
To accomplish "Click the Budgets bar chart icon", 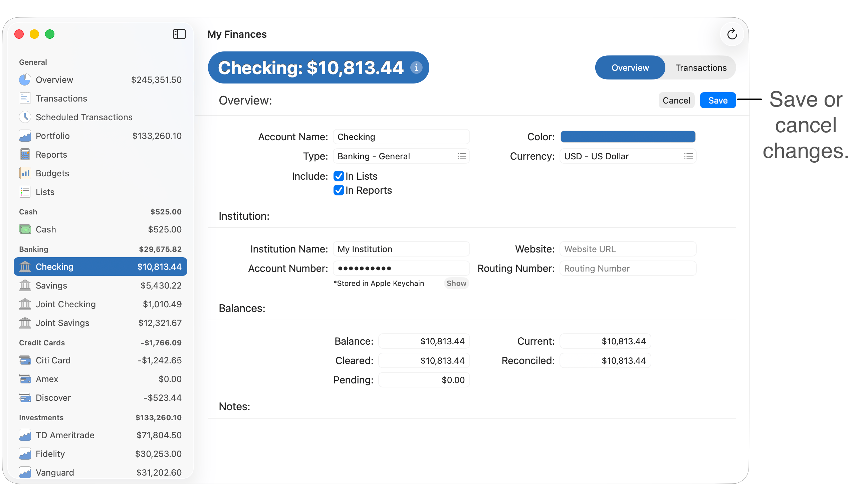I will [x=25, y=173].
